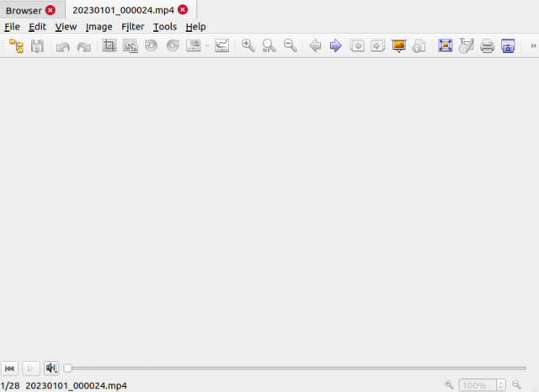Set zoom to actual size 1:1
The image size is (539, 392).
[269, 45]
